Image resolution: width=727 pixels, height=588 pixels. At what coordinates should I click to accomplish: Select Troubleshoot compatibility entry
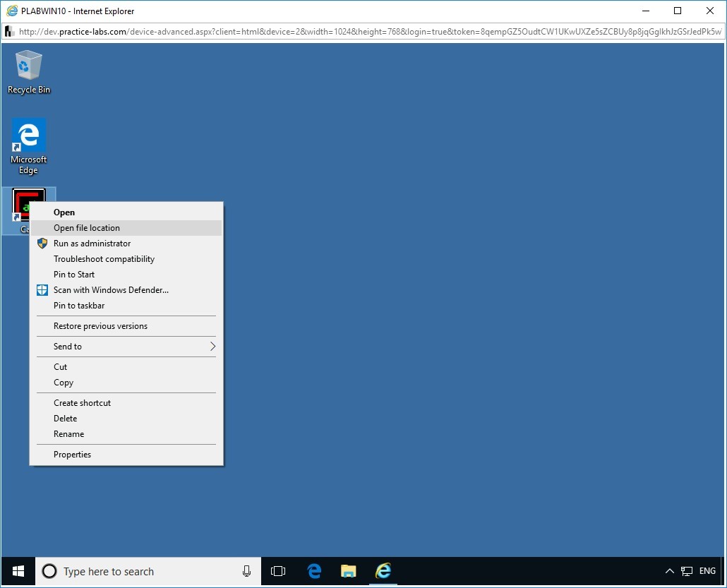(x=104, y=259)
